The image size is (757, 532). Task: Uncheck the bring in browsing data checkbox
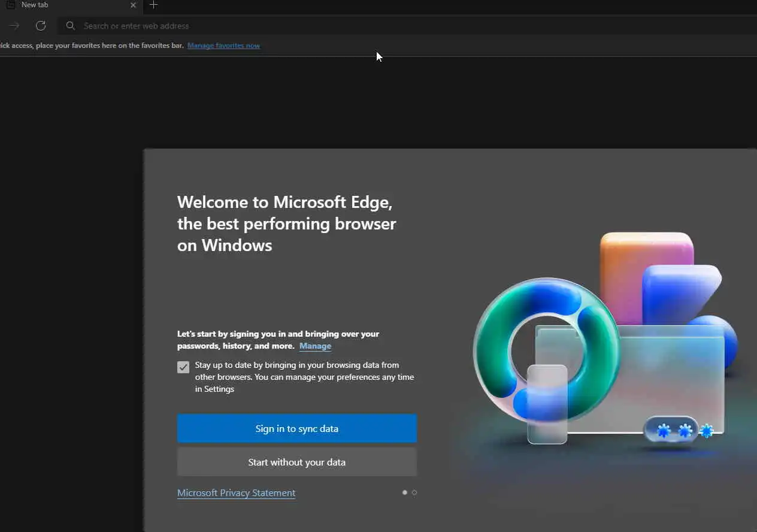point(183,367)
